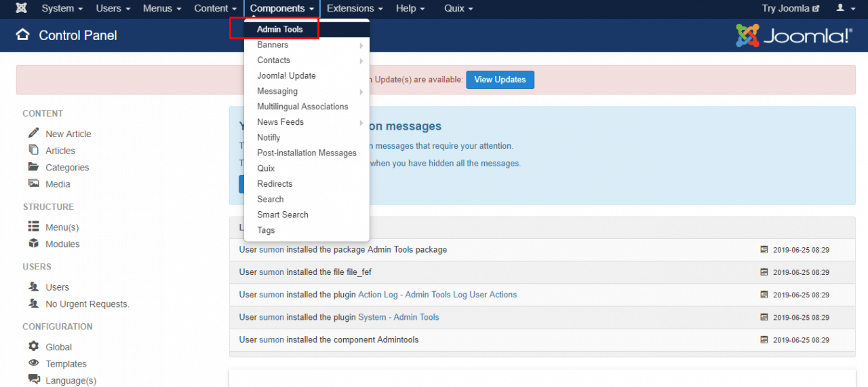The height and width of the screenshot is (387, 868).
Task: Open Categories sidebar link
Action: (67, 168)
